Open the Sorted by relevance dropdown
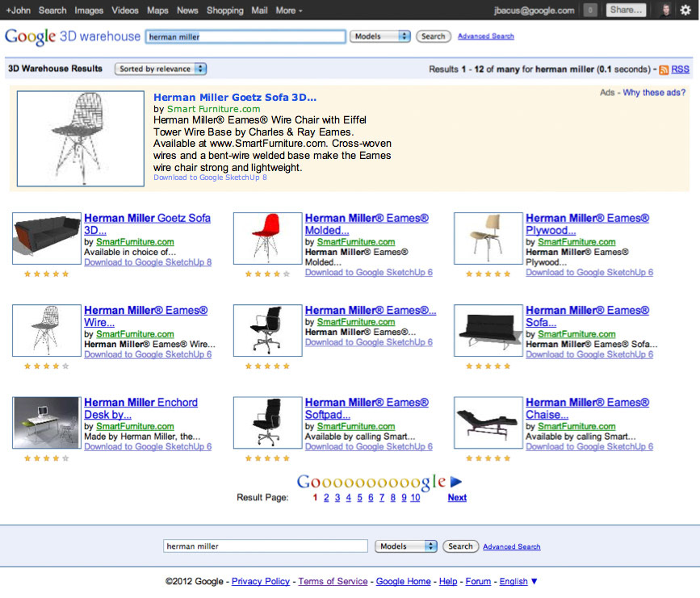This screenshot has height=598, width=700. [161, 69]
